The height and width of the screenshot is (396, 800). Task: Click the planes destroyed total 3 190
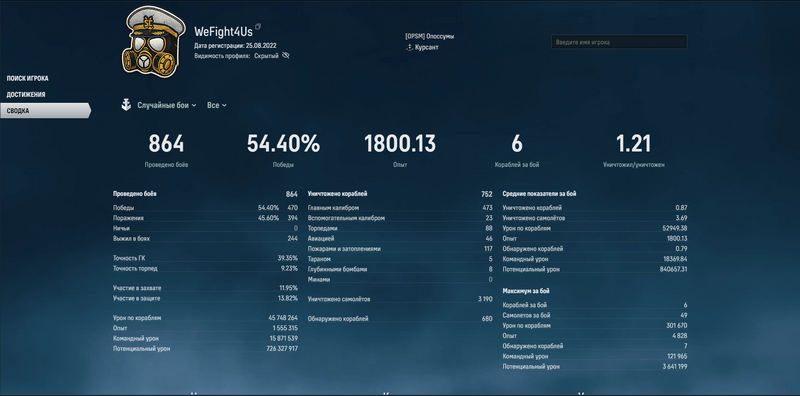[x=485, y=299]
